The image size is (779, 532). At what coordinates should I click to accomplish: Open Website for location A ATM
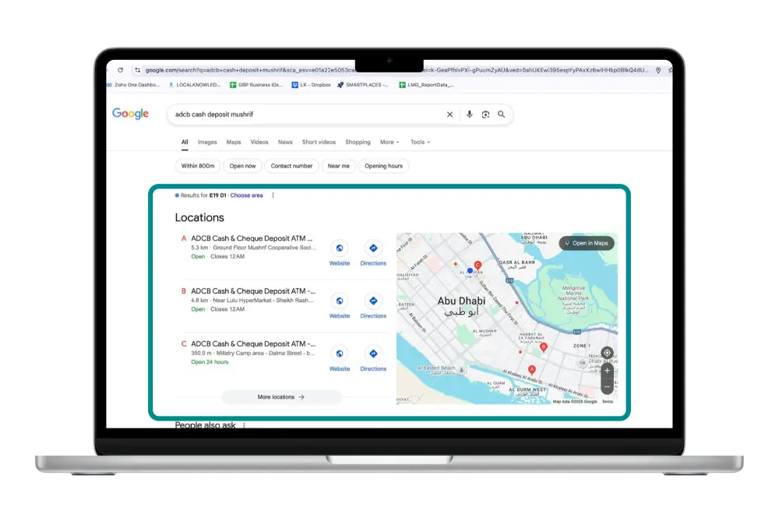coord(340,253)
